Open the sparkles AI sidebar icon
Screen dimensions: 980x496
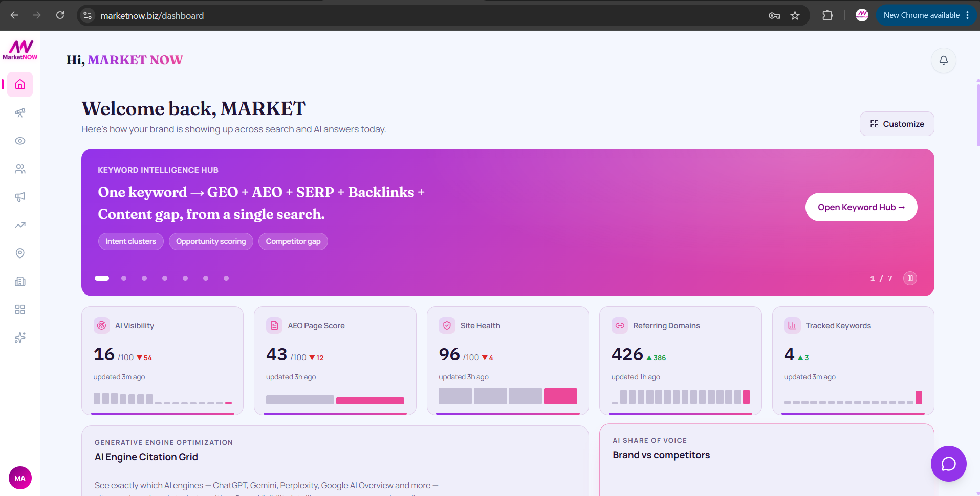click(x=20, y=337)
